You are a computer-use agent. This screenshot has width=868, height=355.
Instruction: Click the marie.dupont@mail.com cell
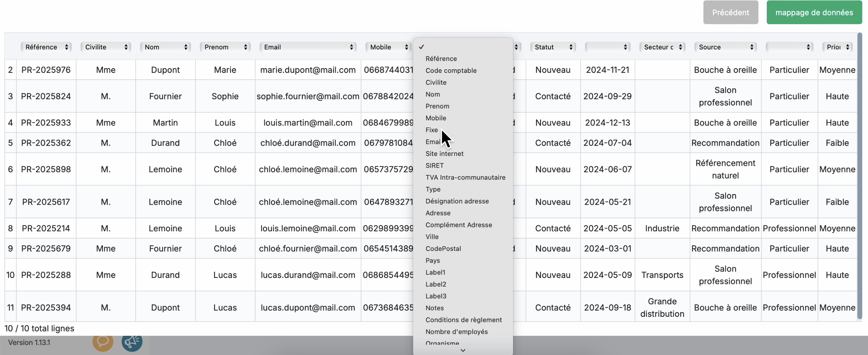click(x=308, y=70)
